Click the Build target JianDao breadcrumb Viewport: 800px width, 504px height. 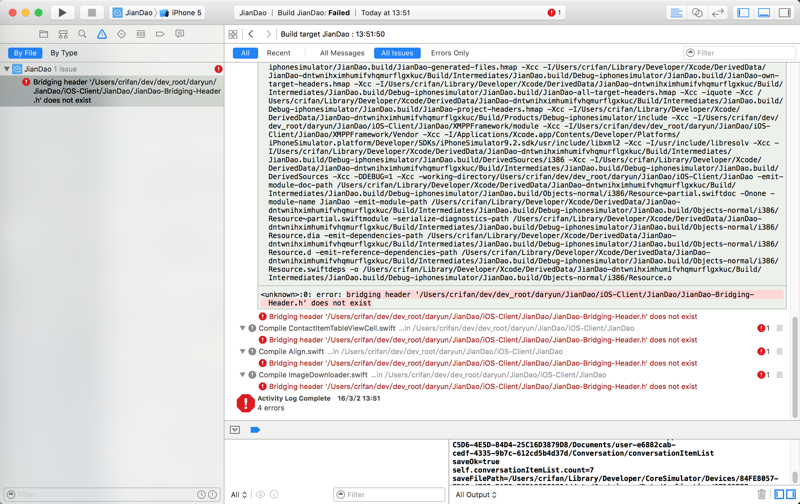pyautogui.click(x=333, y=34)
